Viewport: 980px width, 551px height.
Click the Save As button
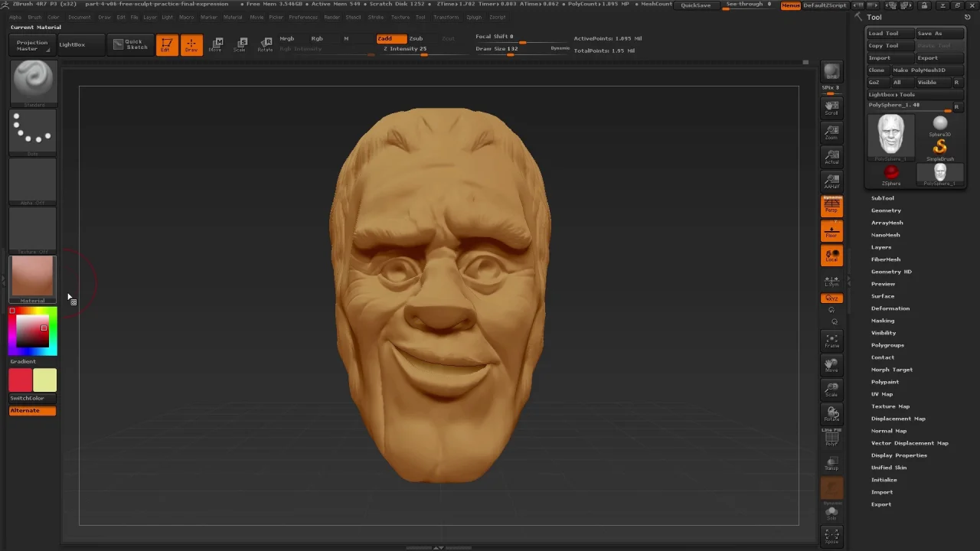tap(939, 34)
